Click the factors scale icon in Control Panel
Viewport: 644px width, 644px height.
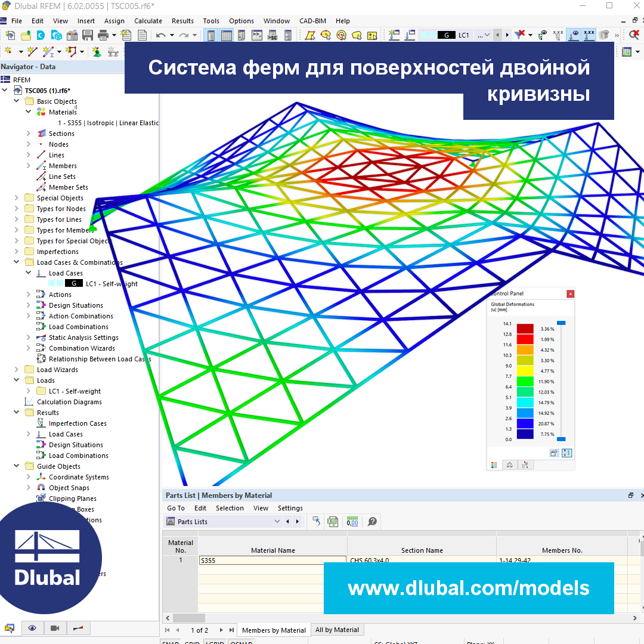pos(510,465)
